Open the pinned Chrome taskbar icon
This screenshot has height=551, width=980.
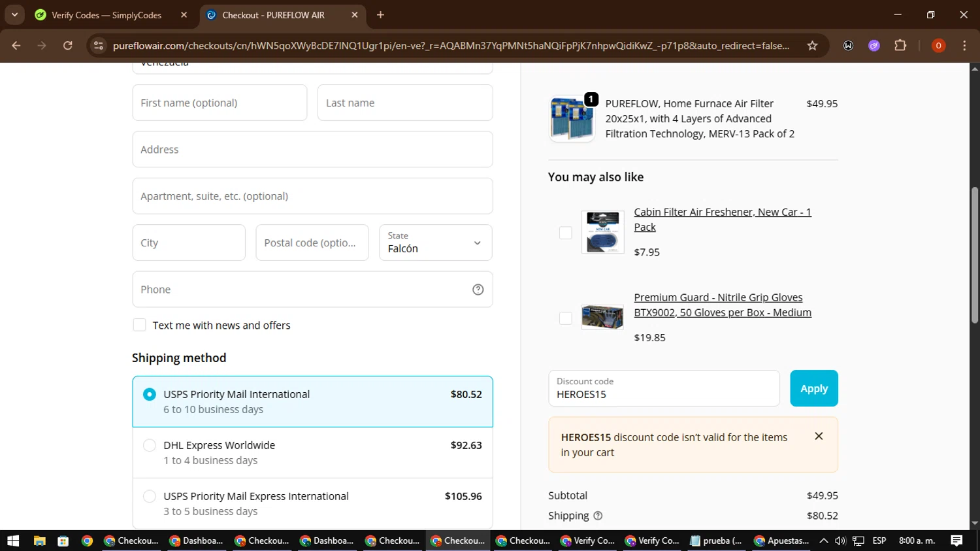87,541
